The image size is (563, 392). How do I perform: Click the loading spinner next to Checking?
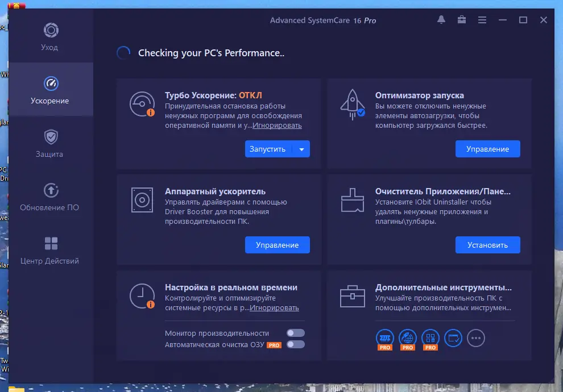pos(123,53)
